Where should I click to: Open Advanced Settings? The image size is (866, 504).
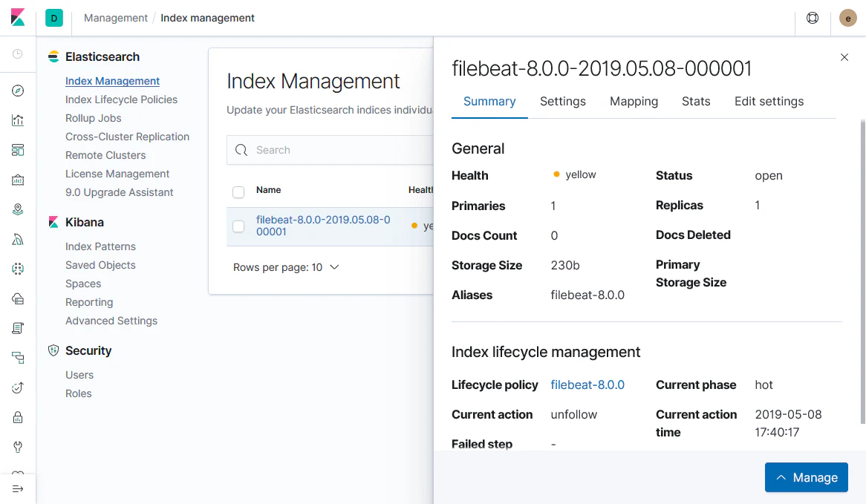(111, 321)
